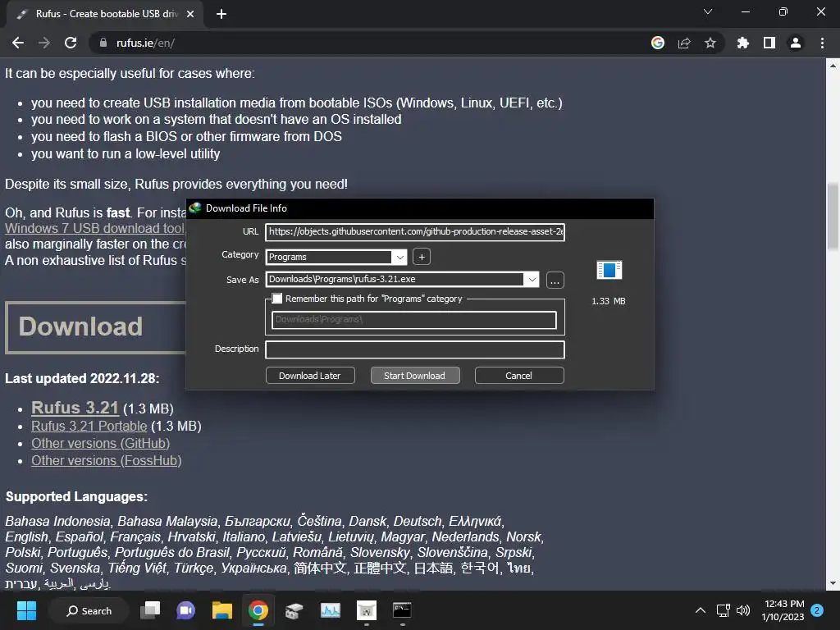The image size is (840, 630).
Task: Open the Chat app on taskbar
Action: [x=186, y=610]
